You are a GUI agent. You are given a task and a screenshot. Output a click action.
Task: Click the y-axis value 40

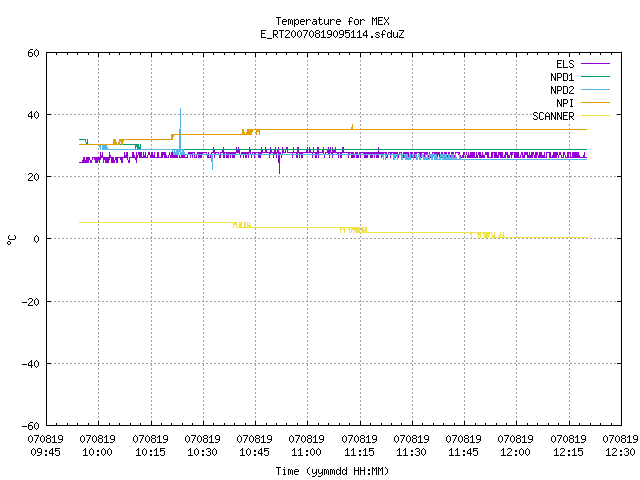(x=33, y=115)
